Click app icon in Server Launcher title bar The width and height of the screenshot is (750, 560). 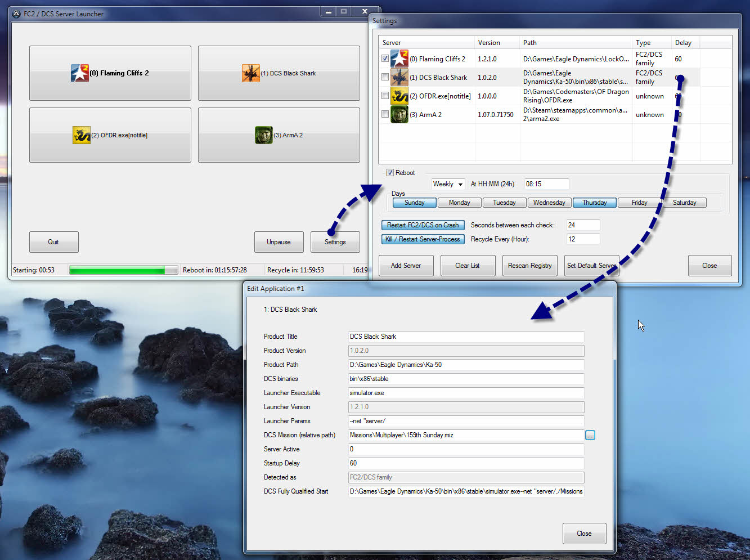pos(16,14)
